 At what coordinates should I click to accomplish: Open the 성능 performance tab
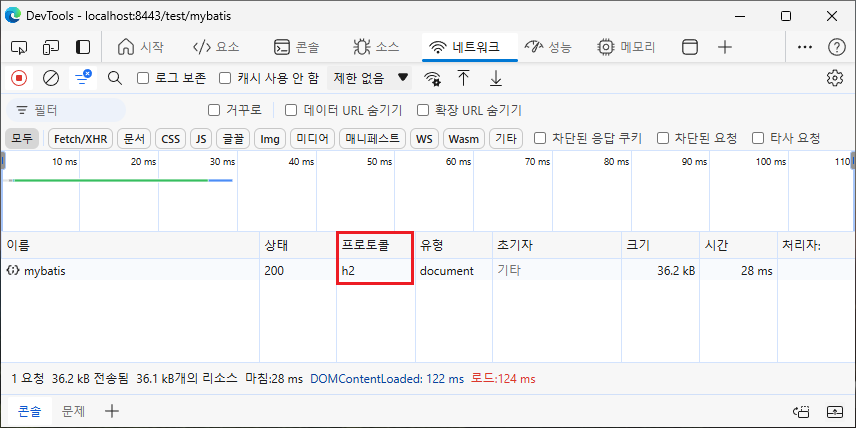[548, 47]
